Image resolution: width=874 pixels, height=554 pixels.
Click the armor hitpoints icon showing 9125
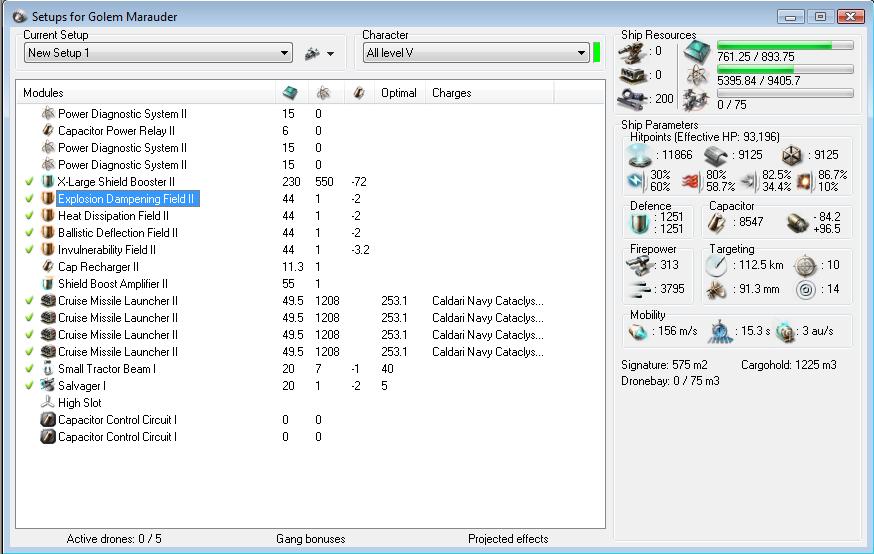coord(716,155)
